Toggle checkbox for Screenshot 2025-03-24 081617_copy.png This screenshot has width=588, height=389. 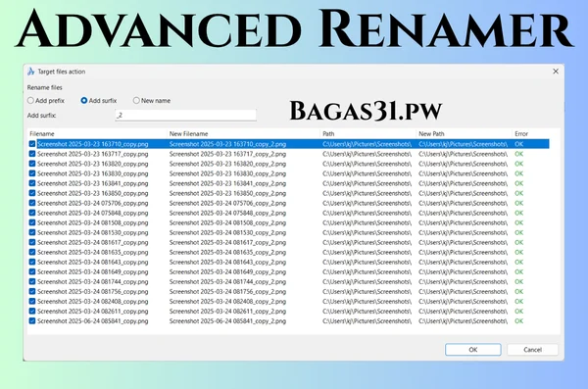click(x=32, y=242)
